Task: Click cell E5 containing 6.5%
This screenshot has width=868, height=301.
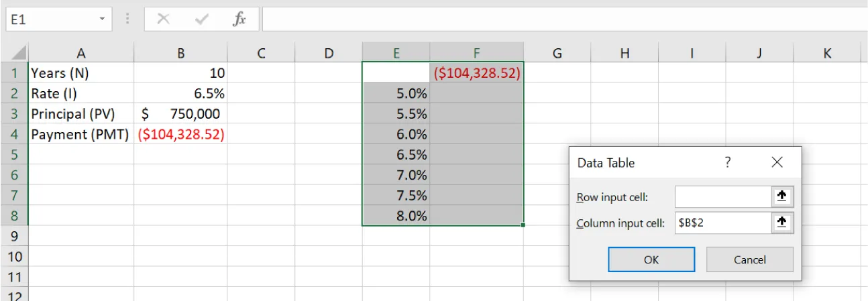Action: point(396,155)
